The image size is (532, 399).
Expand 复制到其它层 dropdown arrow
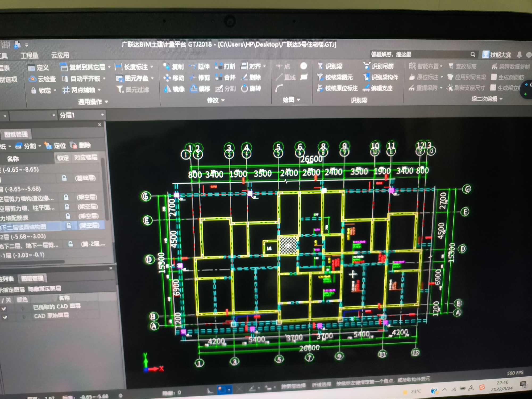click(109, 67)
